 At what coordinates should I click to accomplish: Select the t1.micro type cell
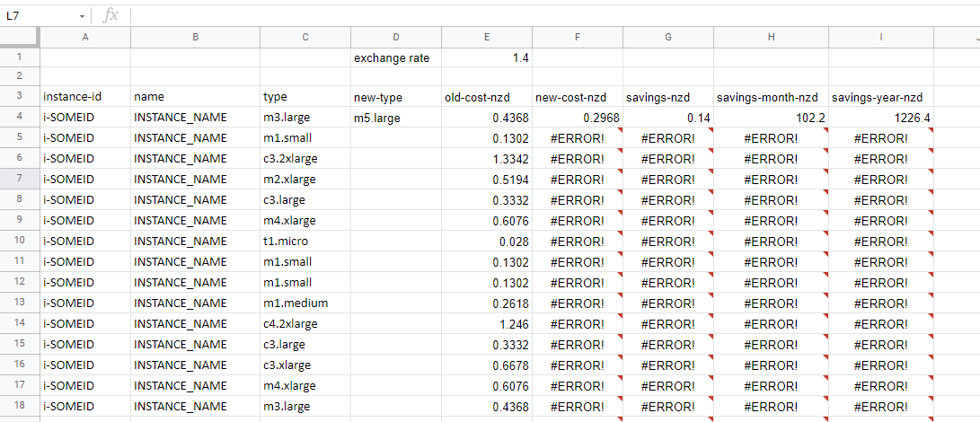(x=305, y=242)
